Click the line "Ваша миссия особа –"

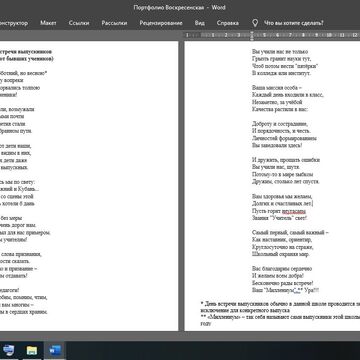click(277, 88)
